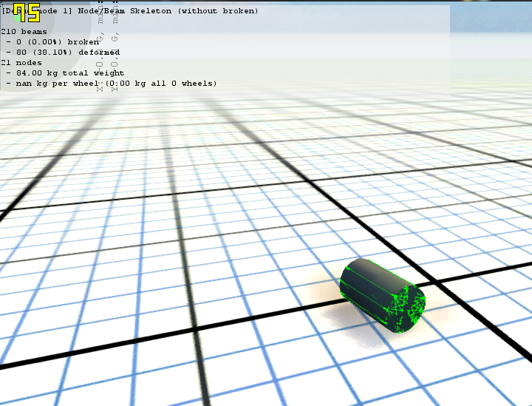Click the 'Node/Beam Skeleton (without broken)' title text
The height and width of the screenshot is (406, 532).
168,11
